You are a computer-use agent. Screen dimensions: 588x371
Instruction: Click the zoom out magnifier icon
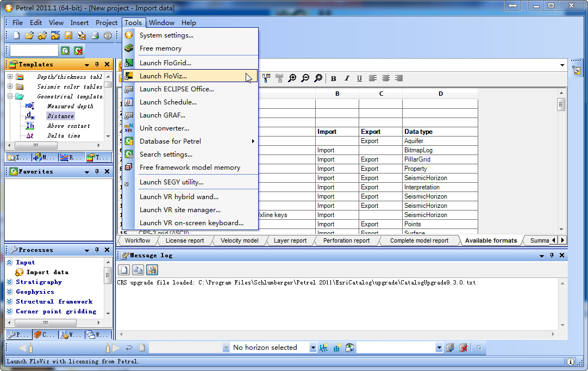(x=305, y=78)
